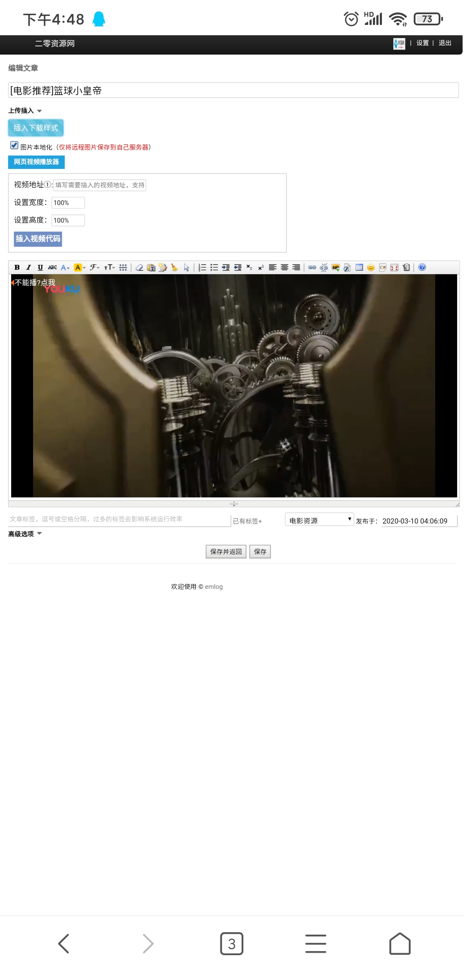Open the emlog footer link

[214, 587]
